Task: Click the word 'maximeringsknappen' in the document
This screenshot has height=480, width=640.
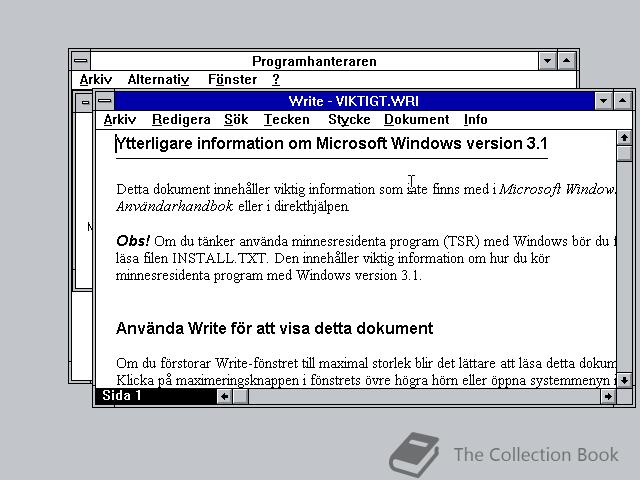Action: [x=238, y=380]
